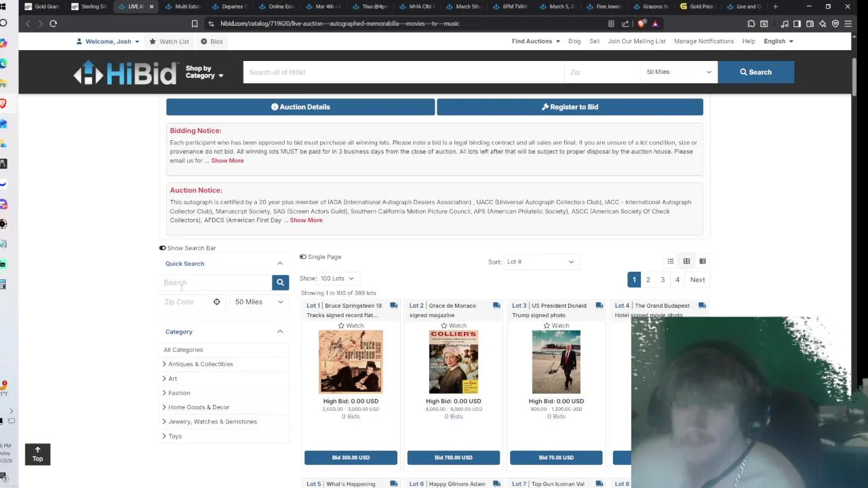
Task: Open the browser hamburger menu
Action: [x=848, y=24]
